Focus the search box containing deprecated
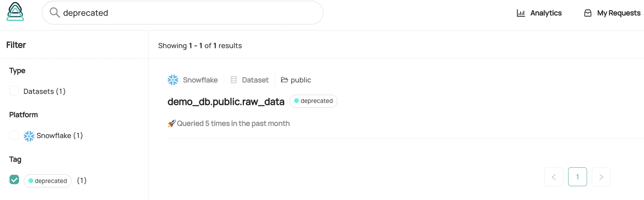 (x=183, y=13)
